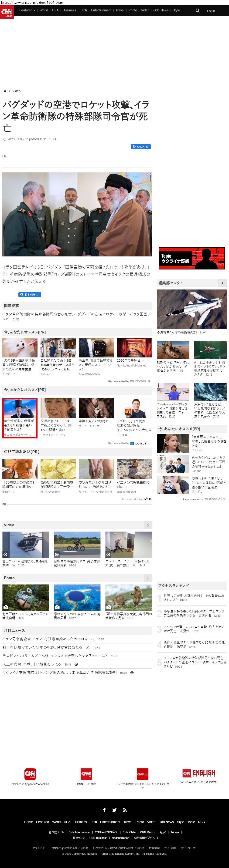Screen dimensions: 229x868
Task: Click the CNN English Express logo
Action: pyautogui.click(x=199, y=773)
